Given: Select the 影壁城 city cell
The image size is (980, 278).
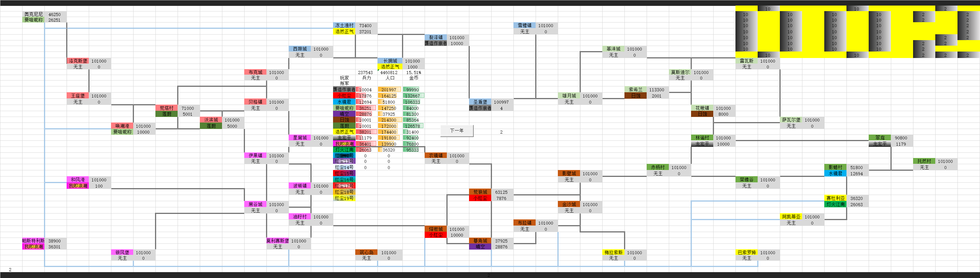Looking at the screenshot, I should (x=569, y=174).
